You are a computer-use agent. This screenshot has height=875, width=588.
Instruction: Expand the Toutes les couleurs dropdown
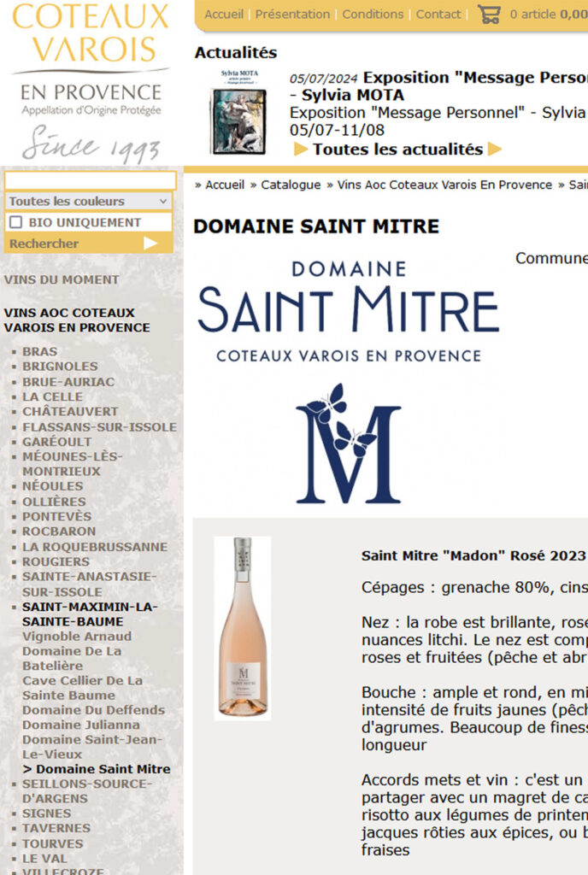[x=89, y=201]
